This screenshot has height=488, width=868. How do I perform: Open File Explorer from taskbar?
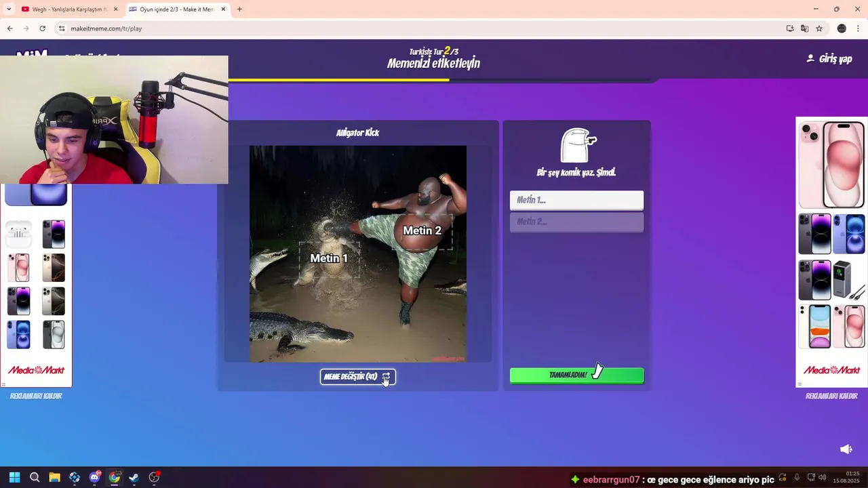tap(54, 477)
